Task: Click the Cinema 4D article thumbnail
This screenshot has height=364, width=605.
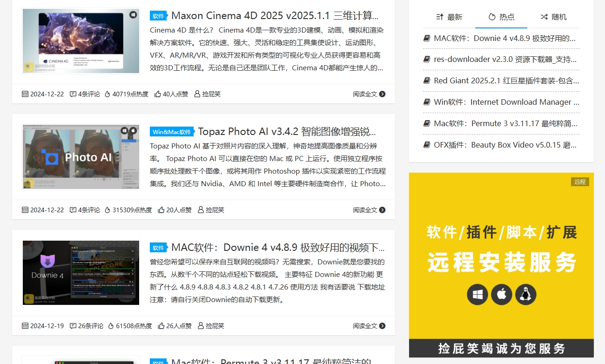Action: point(81,41)
